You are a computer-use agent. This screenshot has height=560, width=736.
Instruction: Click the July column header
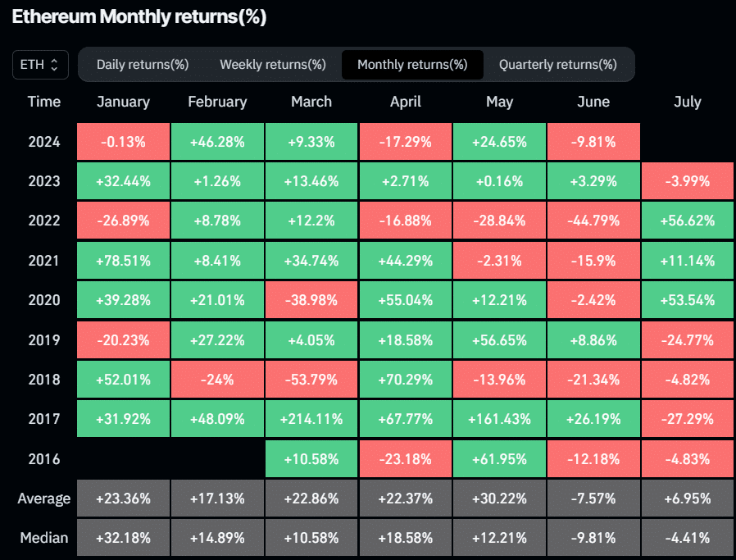[687, 102]
